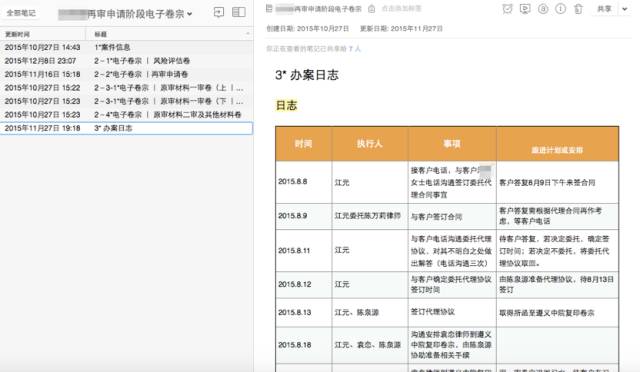
Task: Open the arrow menu next to 共享
Action: point(624,9)
